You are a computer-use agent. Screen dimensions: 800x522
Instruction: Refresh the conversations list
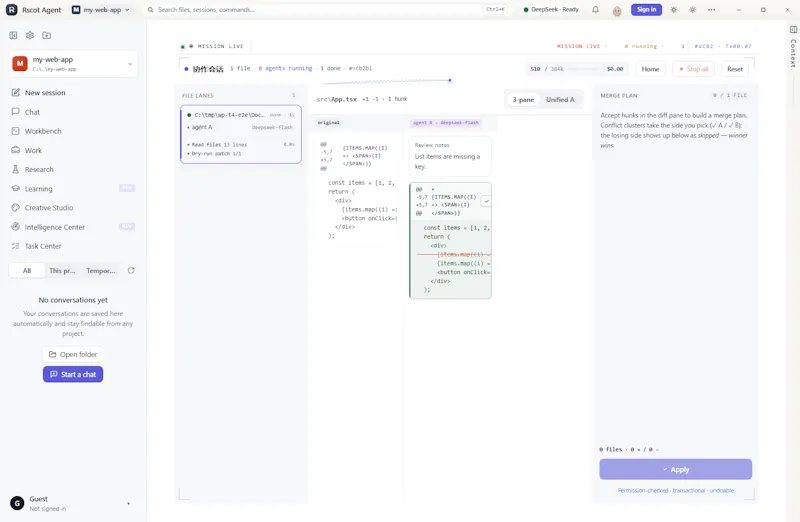click(131, 270)
